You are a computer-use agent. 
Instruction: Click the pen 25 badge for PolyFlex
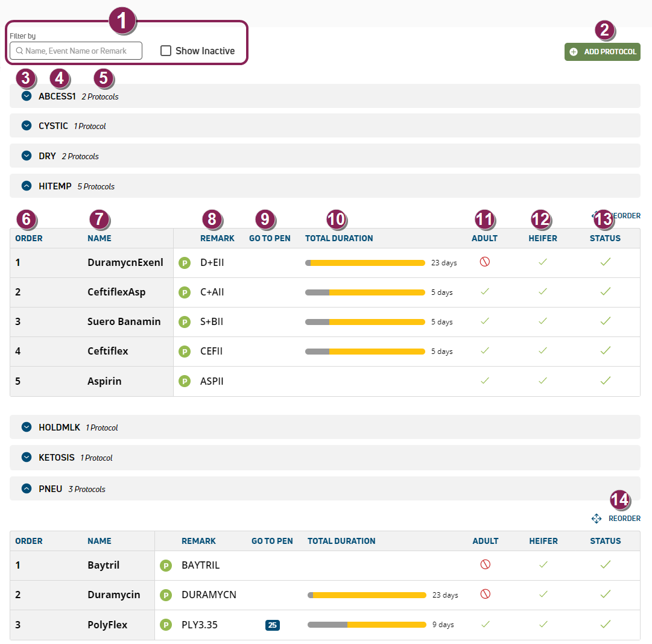272,625
